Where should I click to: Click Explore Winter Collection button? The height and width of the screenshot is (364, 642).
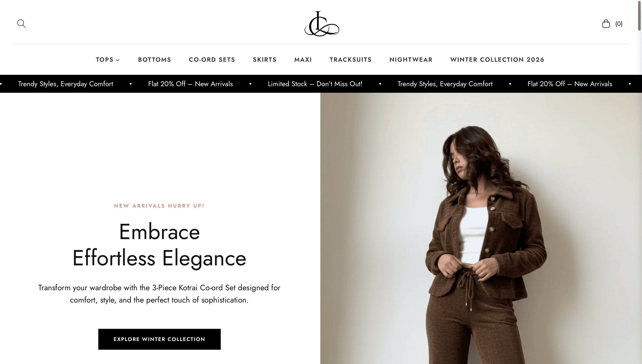click(x=159, y=339)
